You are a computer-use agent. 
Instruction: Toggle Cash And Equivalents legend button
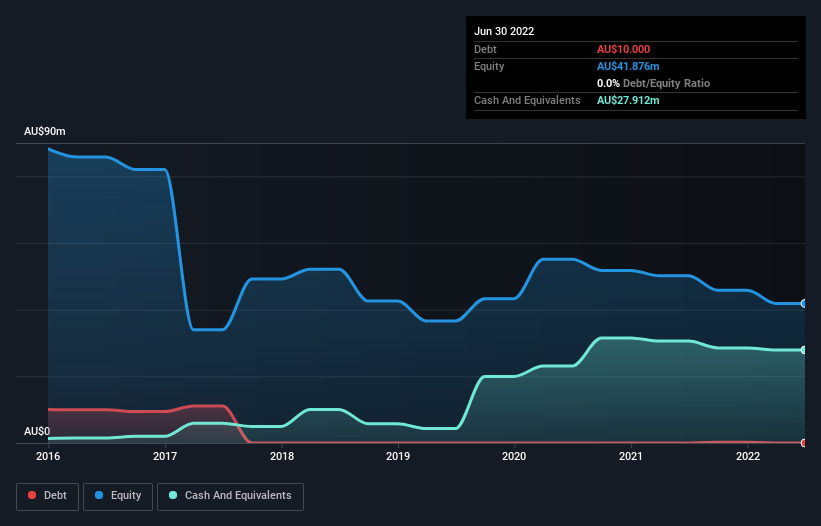[230, 496]
